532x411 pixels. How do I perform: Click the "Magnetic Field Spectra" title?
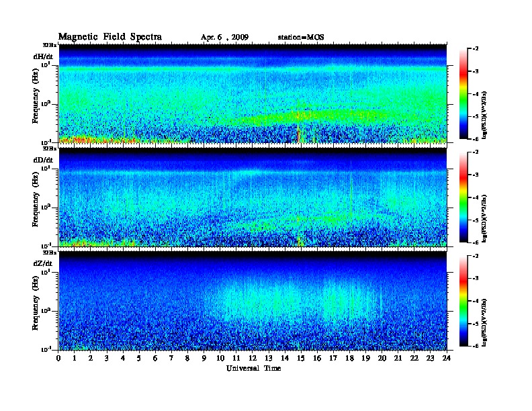point(109,37)
